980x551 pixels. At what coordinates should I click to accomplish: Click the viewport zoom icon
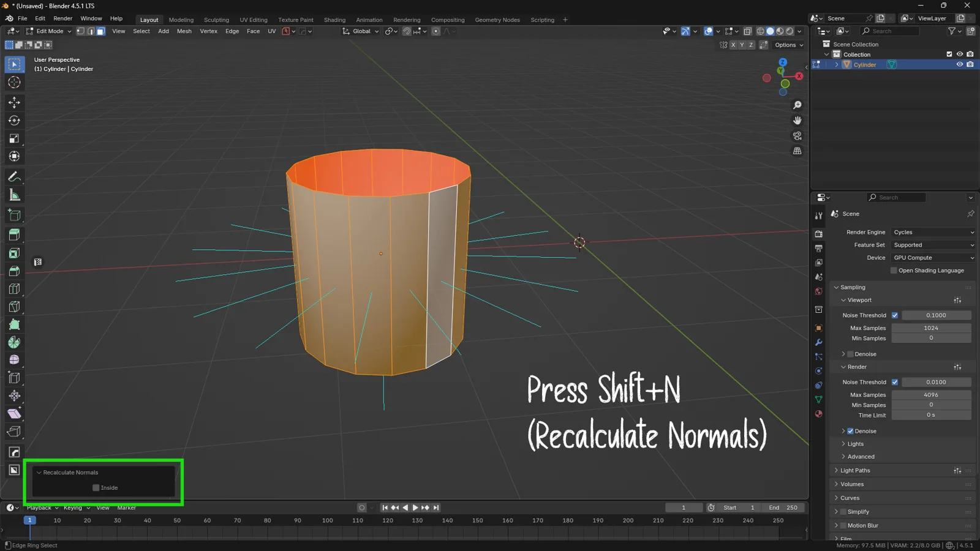click(797, 105)
